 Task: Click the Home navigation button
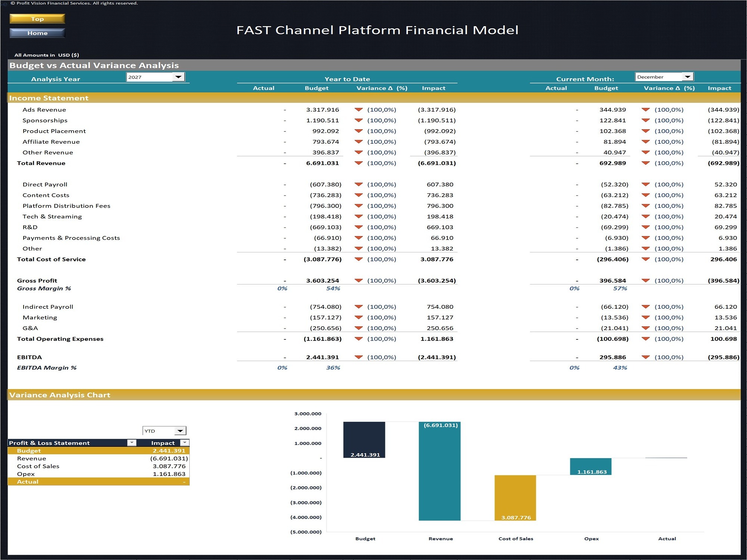(x=37, y=33)
